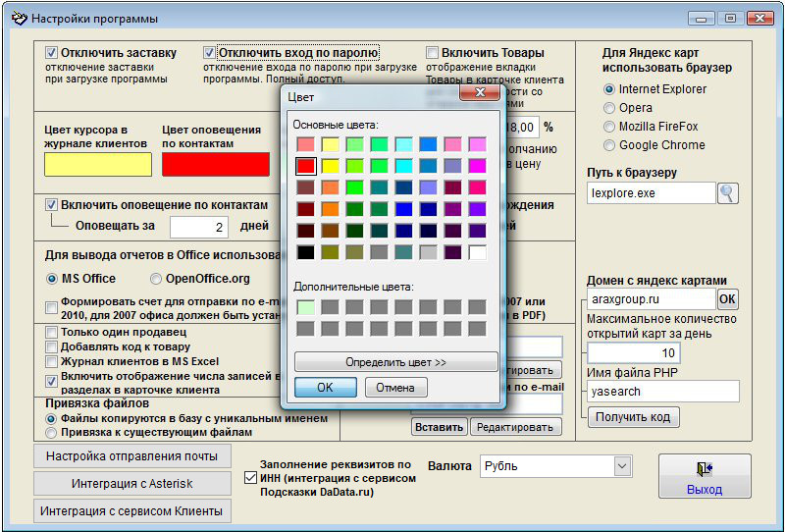Click the yellow cursor color box

click(98, 164)
